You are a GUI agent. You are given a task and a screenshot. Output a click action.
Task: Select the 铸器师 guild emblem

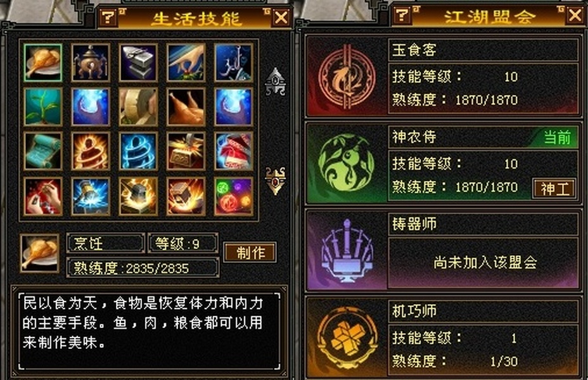click(x=347, y=251)
